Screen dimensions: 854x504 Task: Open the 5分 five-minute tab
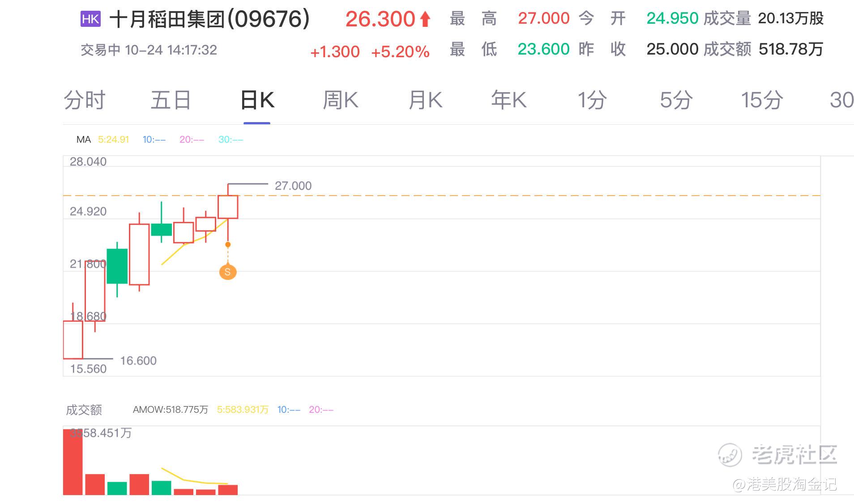tap(676, 100)
